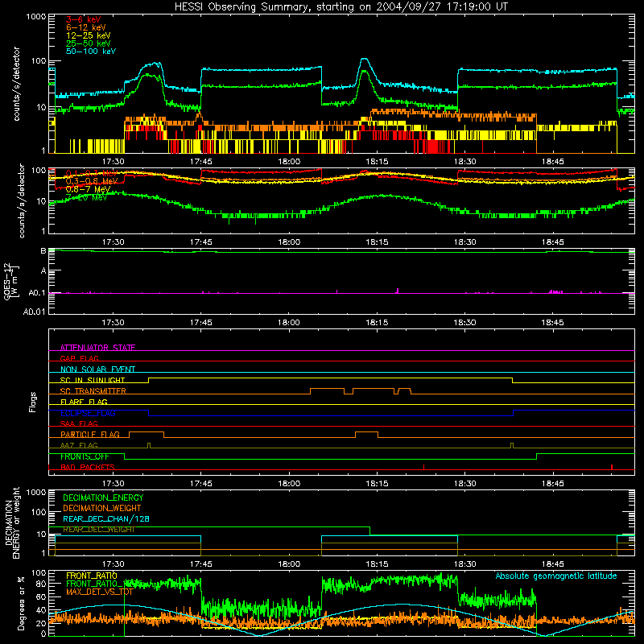Viewport: 644px width, 644px height.
Task: Select the SC_IN_SUNLIGHT flag label
Action: (x=93, y=380)
